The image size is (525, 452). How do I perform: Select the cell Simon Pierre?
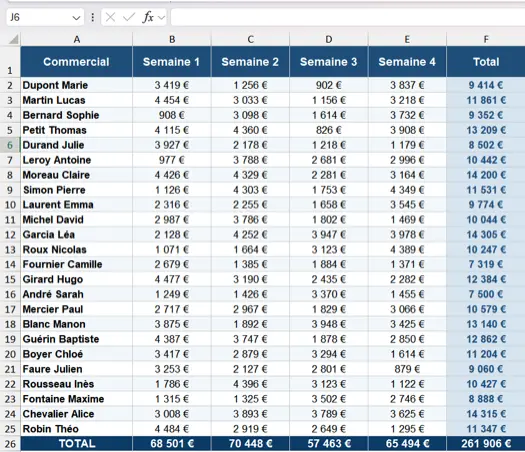tap(77, 190)
